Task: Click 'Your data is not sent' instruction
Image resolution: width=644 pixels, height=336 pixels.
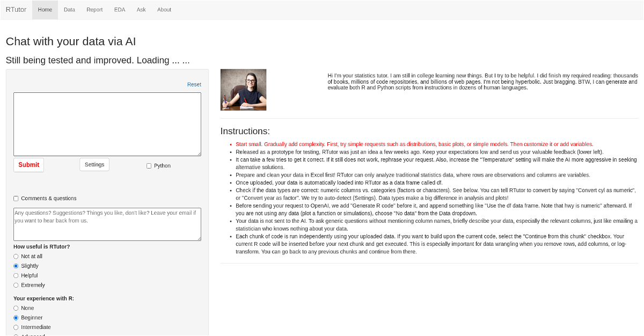Action: (436, 224)
